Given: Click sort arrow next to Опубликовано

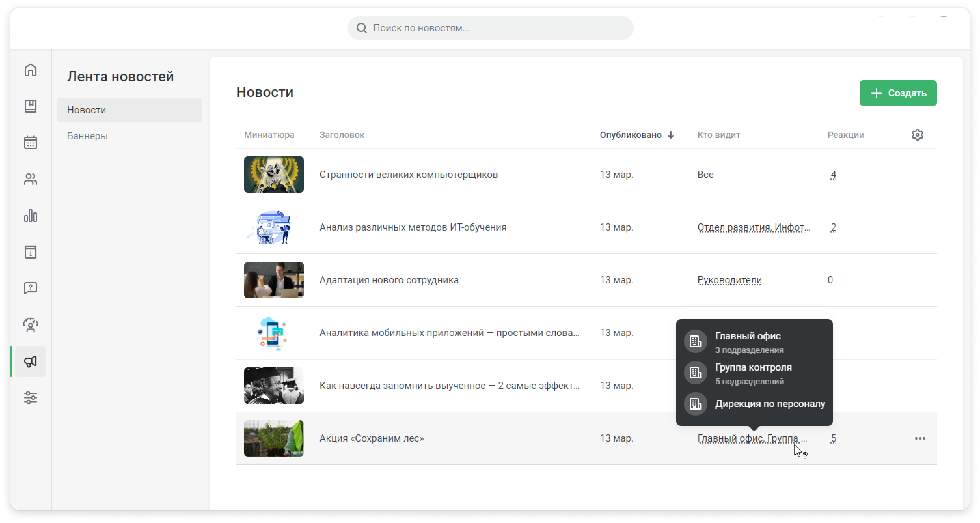Looking at the screenshot, I should (x=671, y=135).
